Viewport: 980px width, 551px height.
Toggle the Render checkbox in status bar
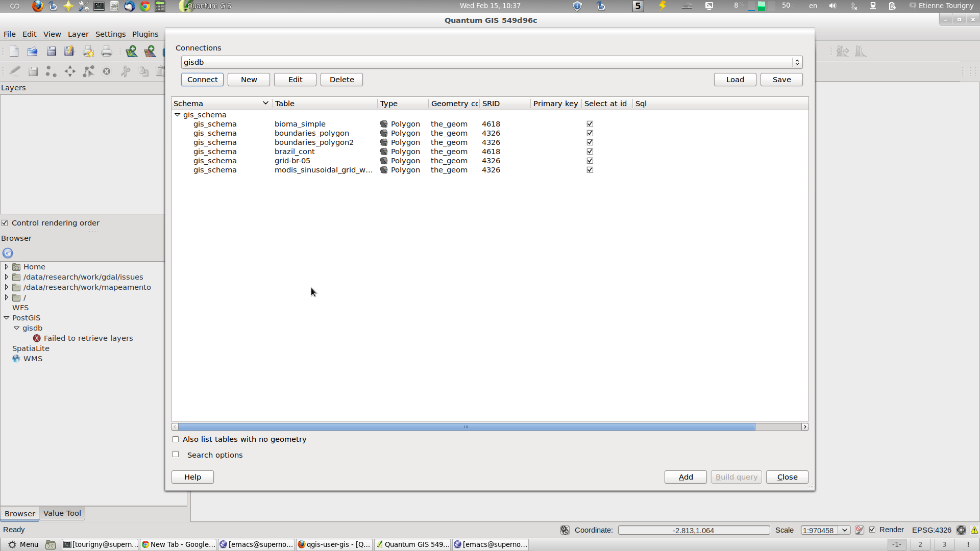pyautogui.click(x=872, y=530)
